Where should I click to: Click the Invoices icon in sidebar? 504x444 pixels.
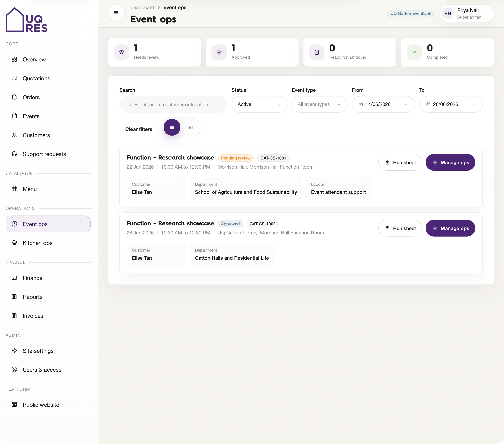(14, 316)
